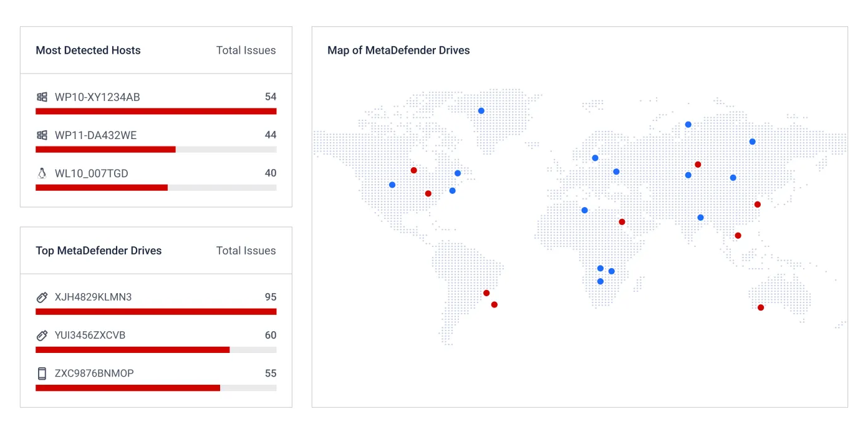
Task: Click Linux penguin icon beside WL10_007TGD
Action: 42,173
